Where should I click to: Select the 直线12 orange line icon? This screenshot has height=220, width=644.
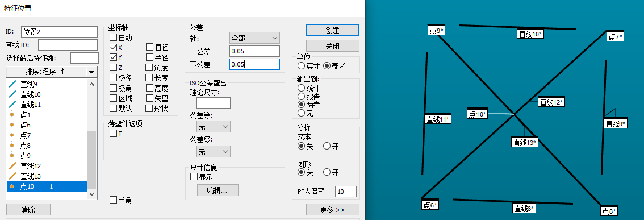point(12,166)
